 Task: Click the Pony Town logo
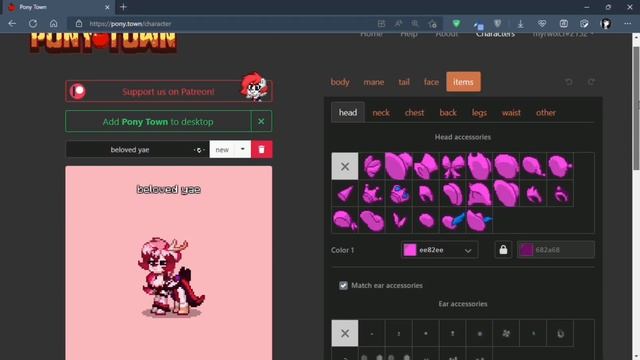click(103, 42)
